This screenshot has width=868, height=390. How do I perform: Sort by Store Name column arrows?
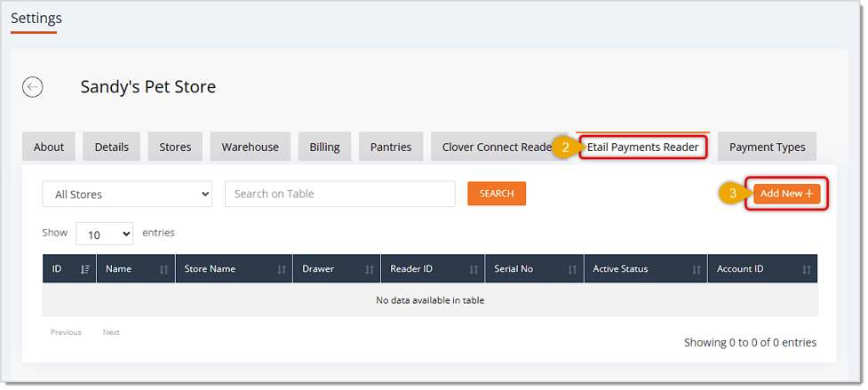[x=282, y=269]
